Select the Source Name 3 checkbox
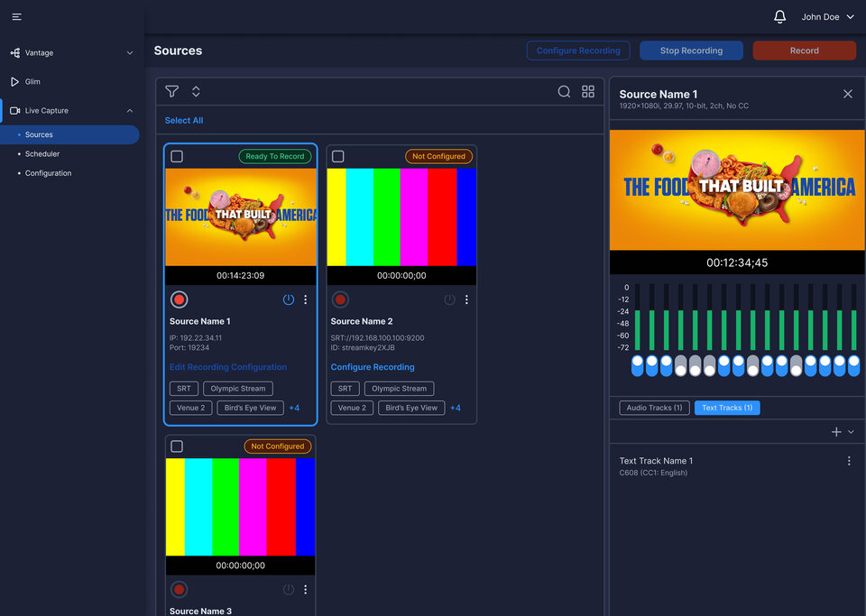The width and height of the screenshot is (866, 616). pyautogui.click(x=177, y=446)
